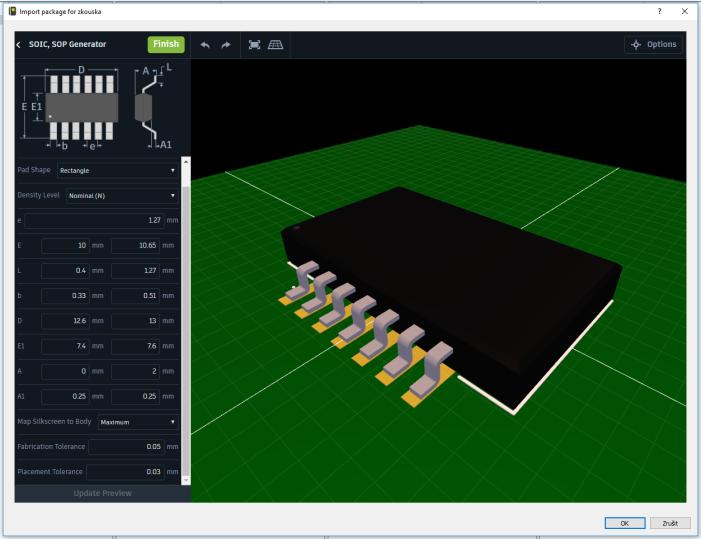Click the green Finish button
The height and width of the screenshot is (539, 701).
[166, 44]
